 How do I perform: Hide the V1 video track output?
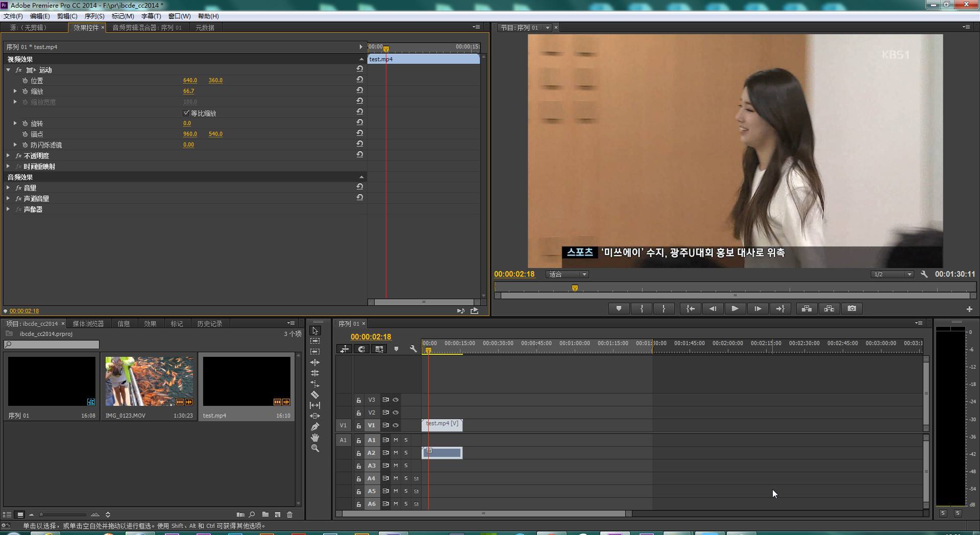[396, 425]
